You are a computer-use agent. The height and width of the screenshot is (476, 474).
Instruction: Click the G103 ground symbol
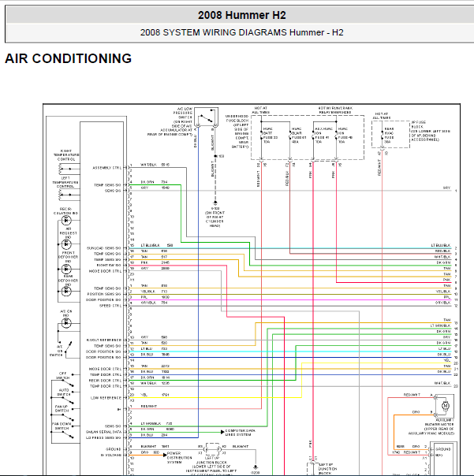(215, 203)
